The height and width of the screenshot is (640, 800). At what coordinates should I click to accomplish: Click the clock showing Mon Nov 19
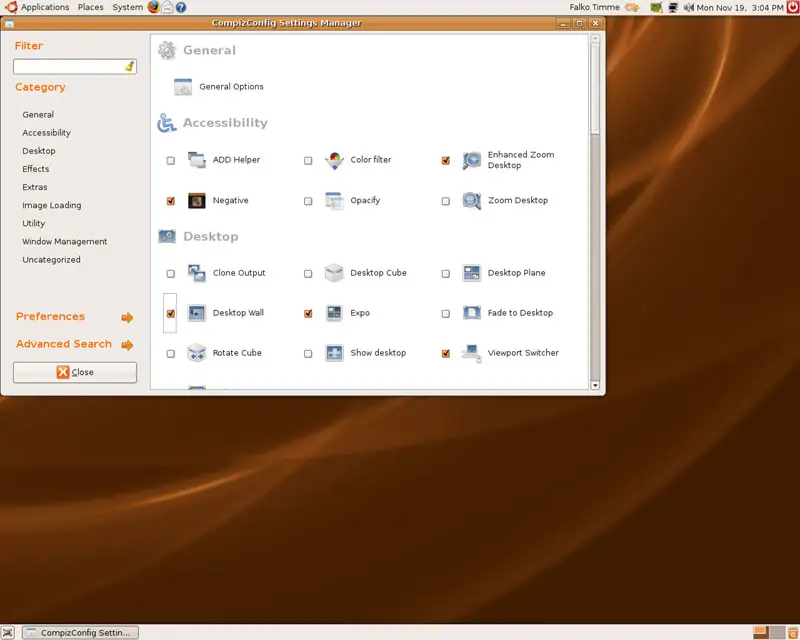click(740, 7)
